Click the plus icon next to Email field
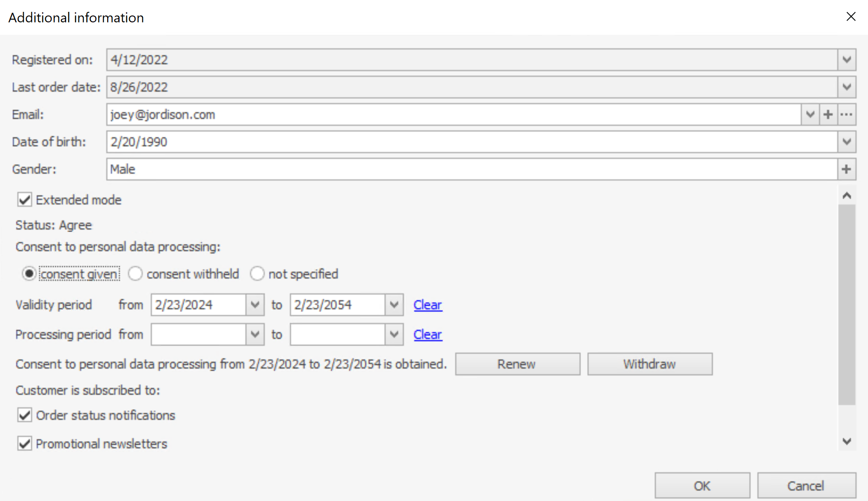 coord(828,114)
